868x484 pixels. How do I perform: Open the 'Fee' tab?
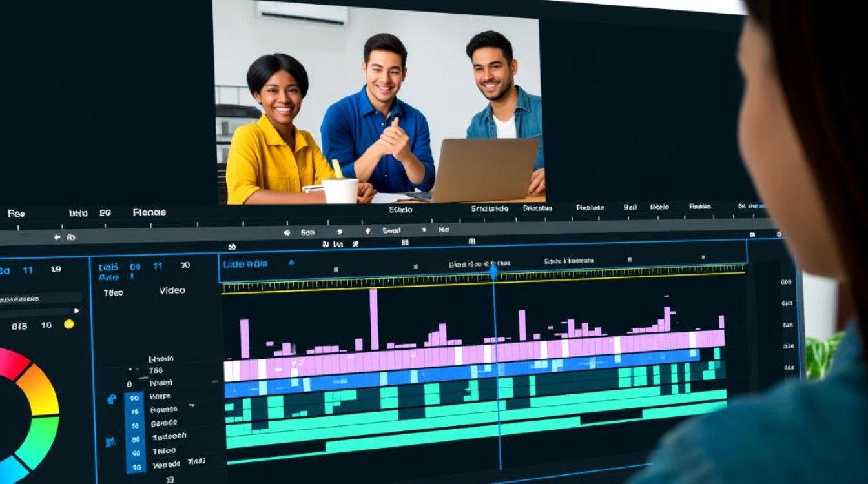coord(16,213)
